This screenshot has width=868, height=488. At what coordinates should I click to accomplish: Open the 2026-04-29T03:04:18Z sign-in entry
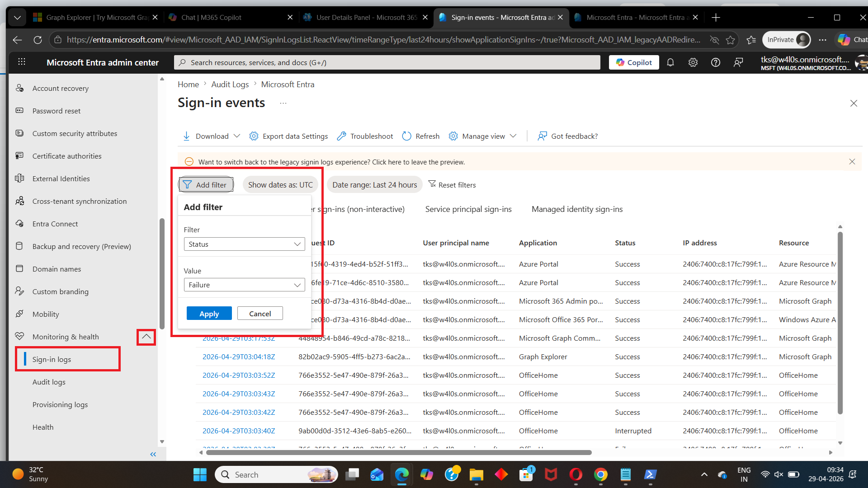239,357
